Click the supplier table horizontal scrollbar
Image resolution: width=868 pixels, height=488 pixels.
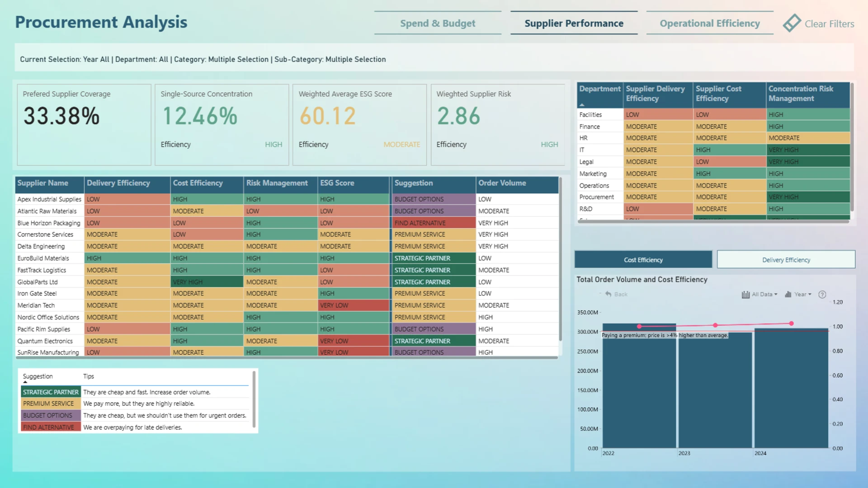(287, 358)
